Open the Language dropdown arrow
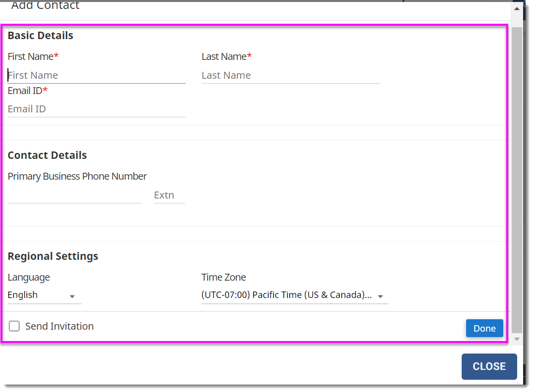Image resolution: width=533 pixels, height=392 pixels. pos(72,296)
